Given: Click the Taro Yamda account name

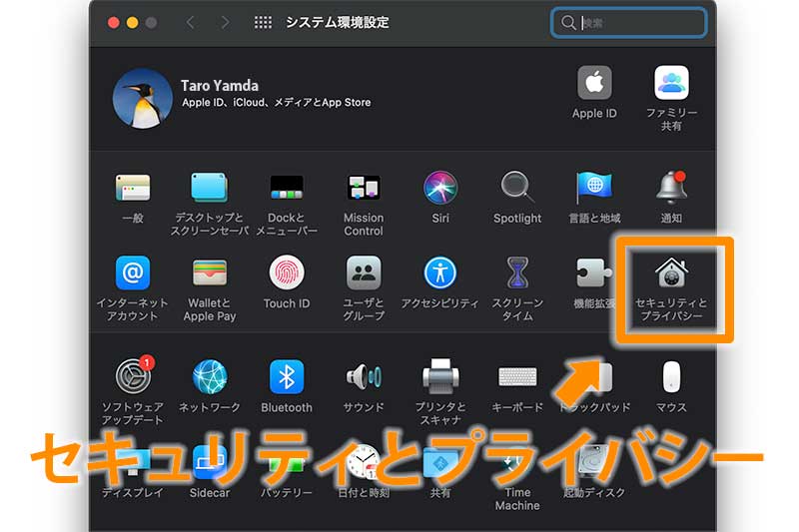Looking at the screenshot, I should (x=220, y=86).
